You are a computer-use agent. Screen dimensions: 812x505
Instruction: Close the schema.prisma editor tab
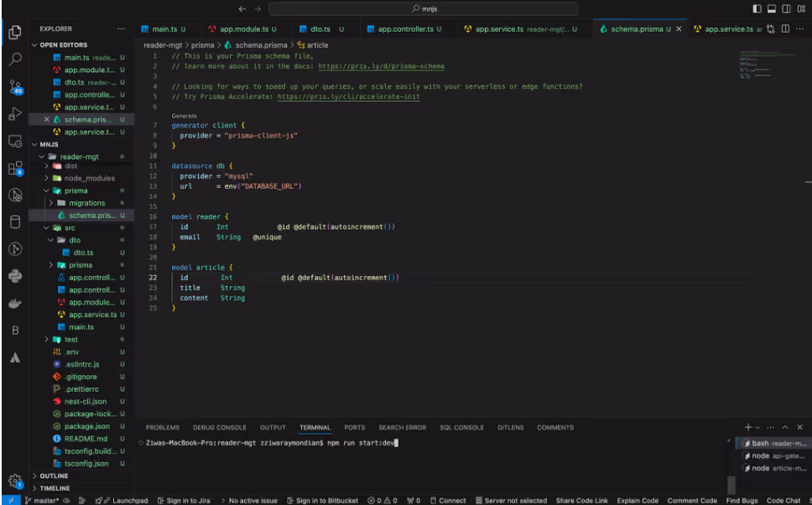tap(679, 29)
